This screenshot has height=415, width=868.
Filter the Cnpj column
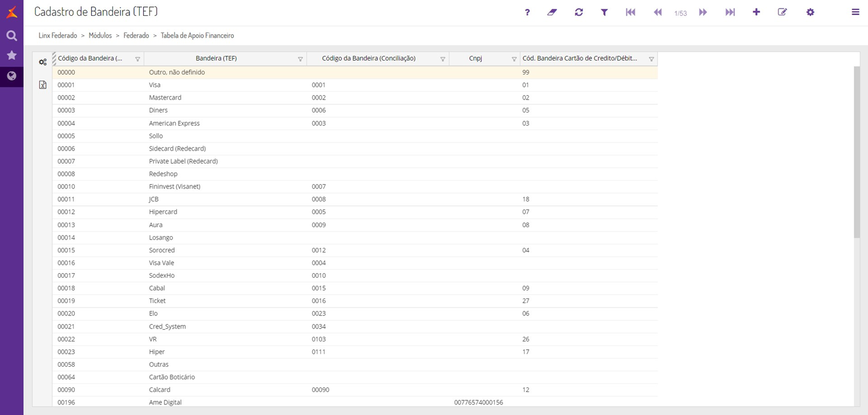point(514,59)
